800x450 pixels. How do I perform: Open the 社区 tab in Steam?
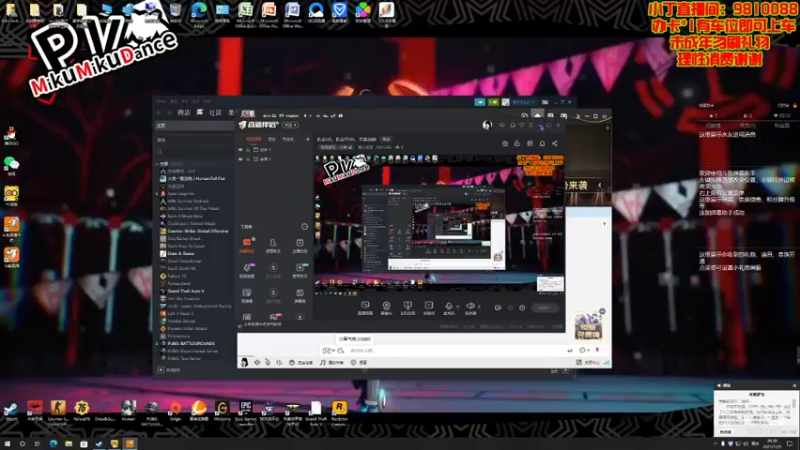(x=215, y=112)
